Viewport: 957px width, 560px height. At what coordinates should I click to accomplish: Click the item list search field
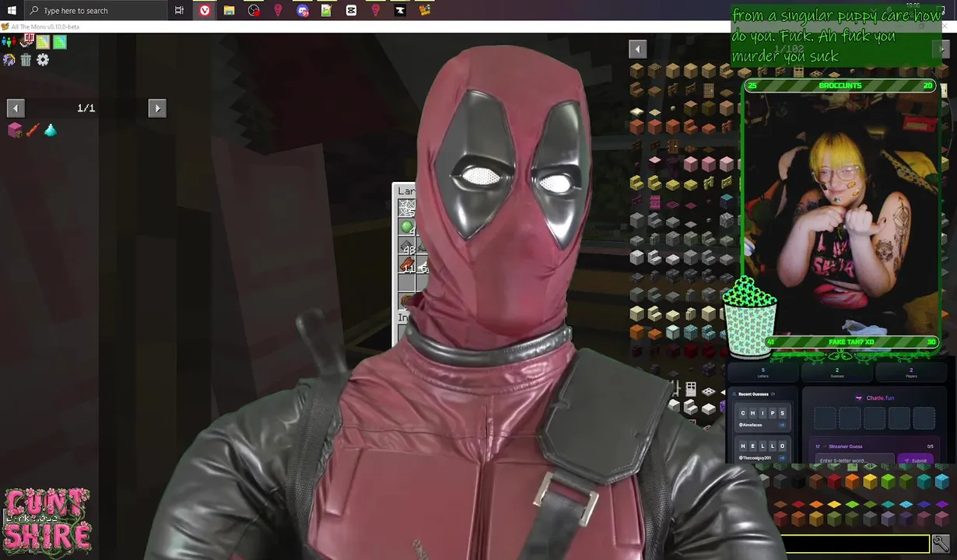[857, 544]
